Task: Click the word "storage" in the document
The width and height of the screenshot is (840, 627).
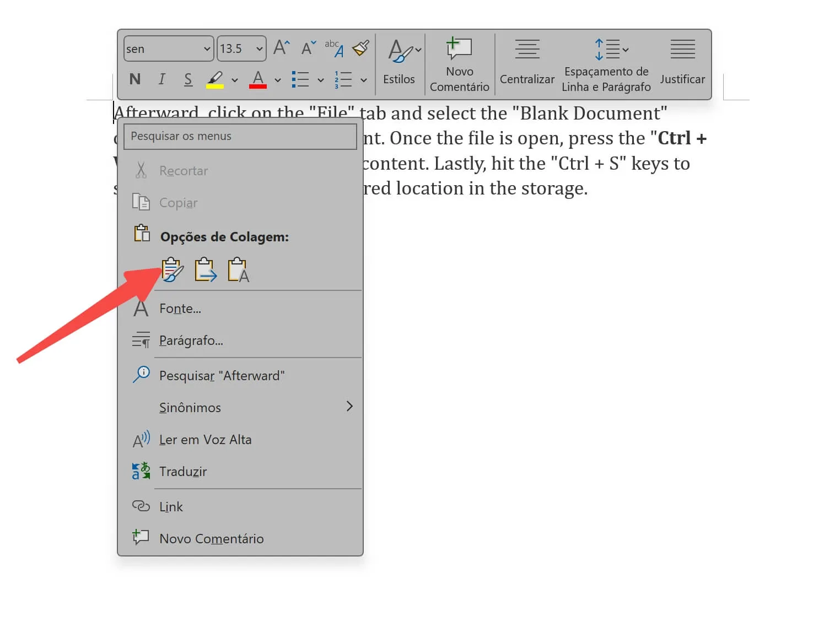Action: (552, 189)
